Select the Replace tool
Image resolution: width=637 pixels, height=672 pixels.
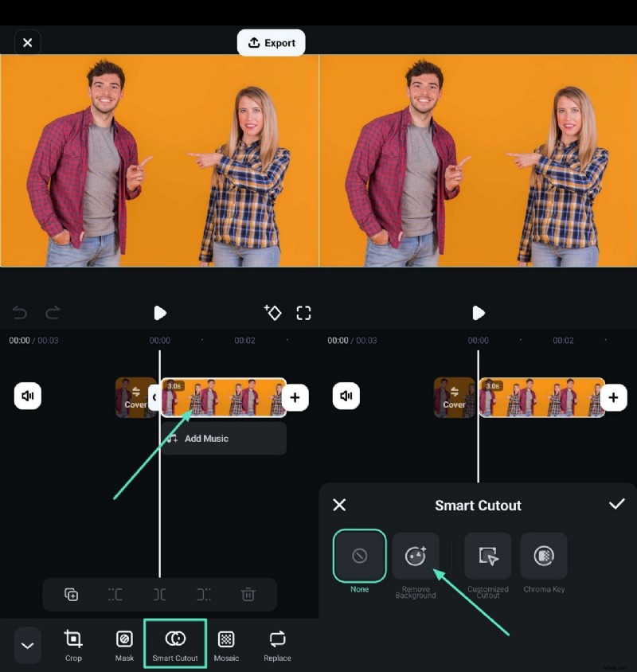click(276, 645)
